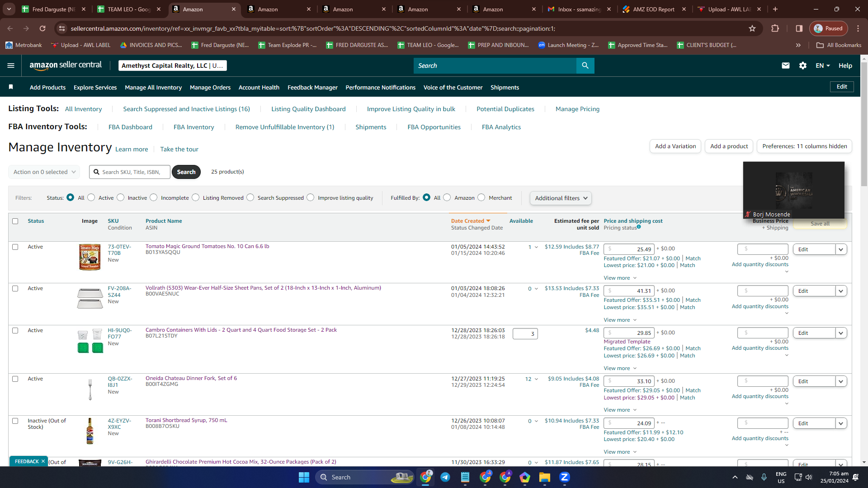This screenshot has height=488, width=868.
Task: Bookmark this page with the star icon
Action: pos(752,28)
